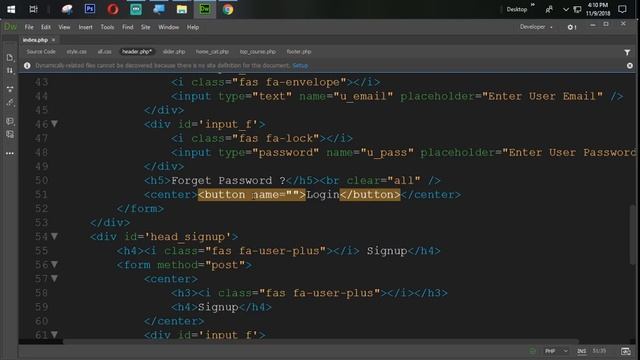Open Task View on the taskbar

coord(33,9)
